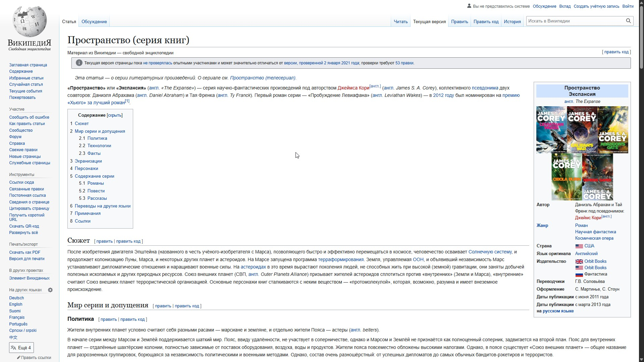Hide the table of contents via скрыть

coord(115,115)
